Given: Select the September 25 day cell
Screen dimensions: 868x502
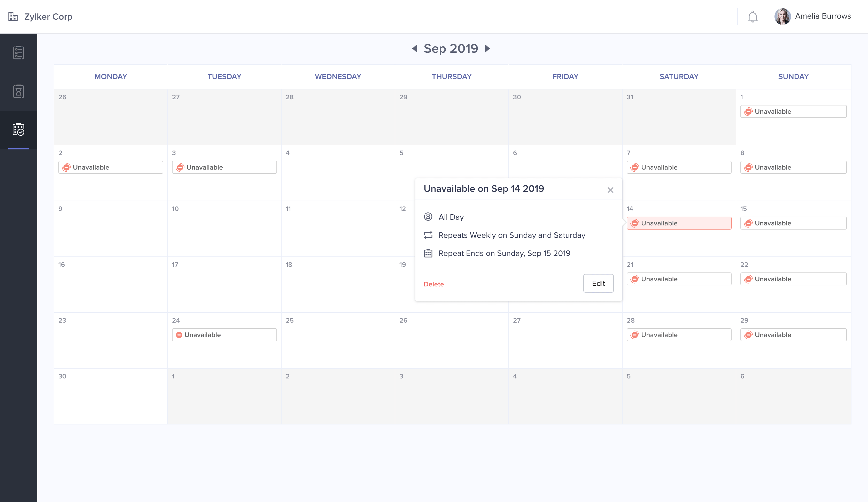Looking at the screenshot, I should pyautogui.click(x=338, y=341).
